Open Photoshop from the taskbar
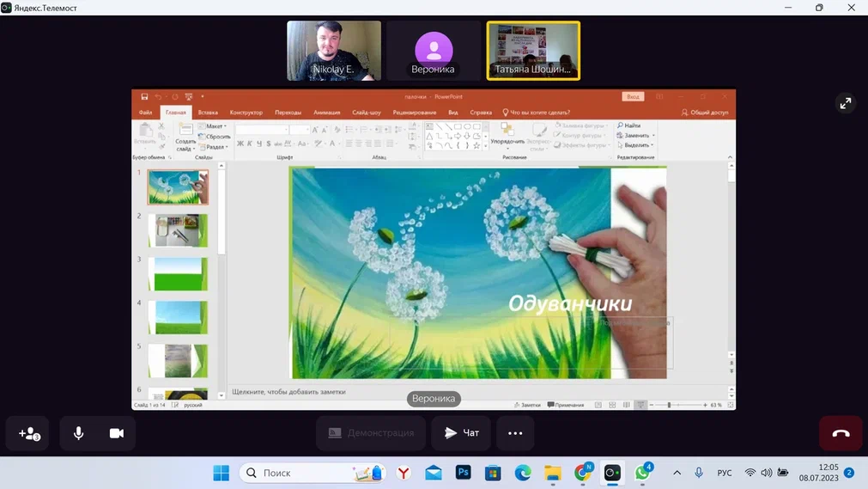 click(x=464, y=473)
